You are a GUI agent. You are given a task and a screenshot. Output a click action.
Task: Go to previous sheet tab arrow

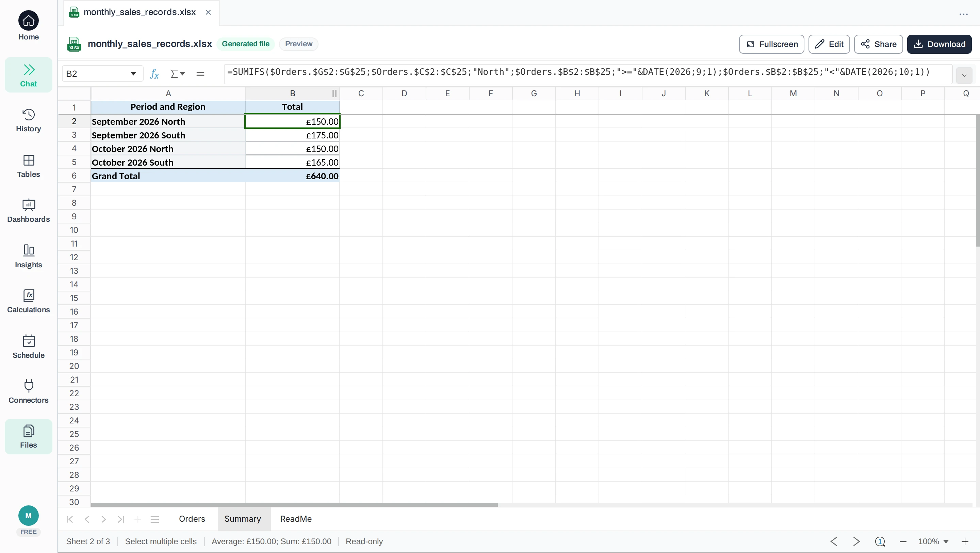87,520
